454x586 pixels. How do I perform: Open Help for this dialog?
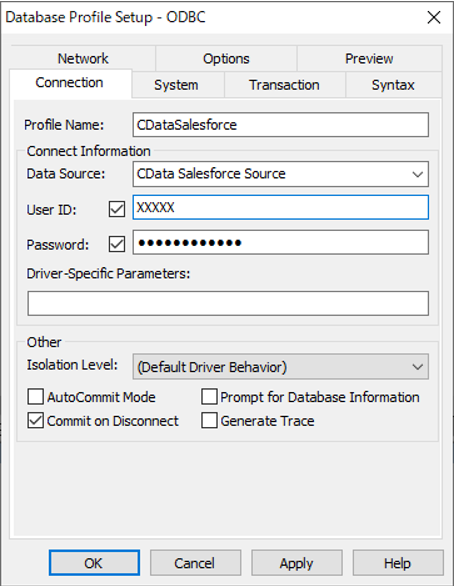(398, 563)
